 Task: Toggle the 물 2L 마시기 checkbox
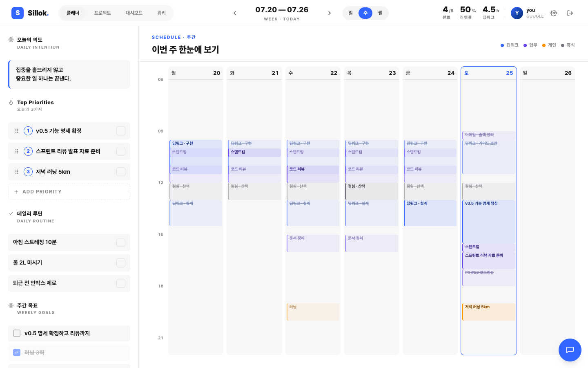point(121,263)
